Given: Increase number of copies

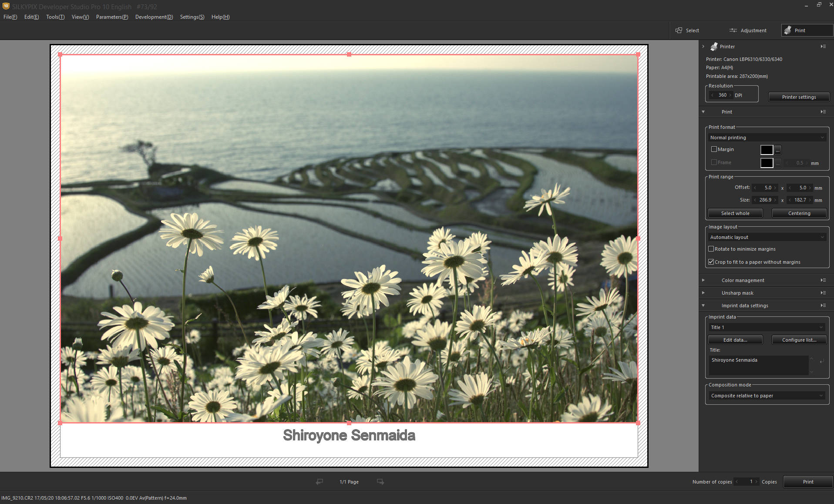Looking at the screenshot, I should (x=757, y=482).
